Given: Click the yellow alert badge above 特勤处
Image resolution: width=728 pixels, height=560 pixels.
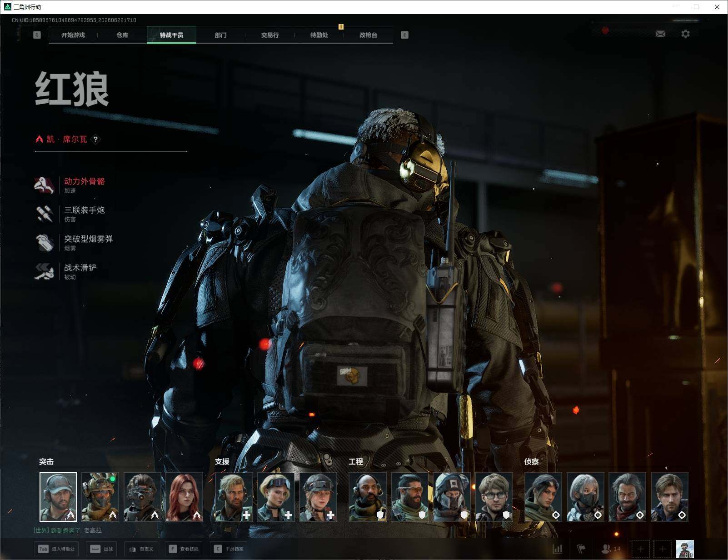Looking at the screenshot, I should (x=341, y=27).
